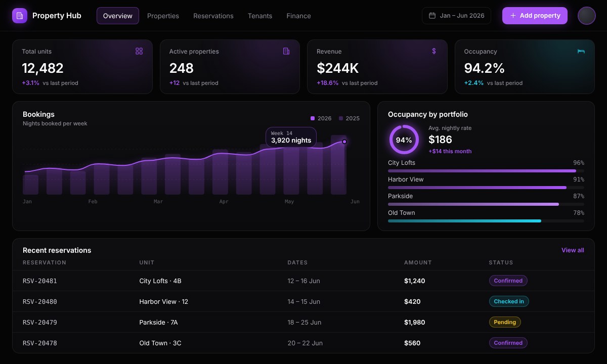The height and width of the screenshot is (364, 607).
Task: Click the Old Town · 3C unit cell
Action: [160, 343]
